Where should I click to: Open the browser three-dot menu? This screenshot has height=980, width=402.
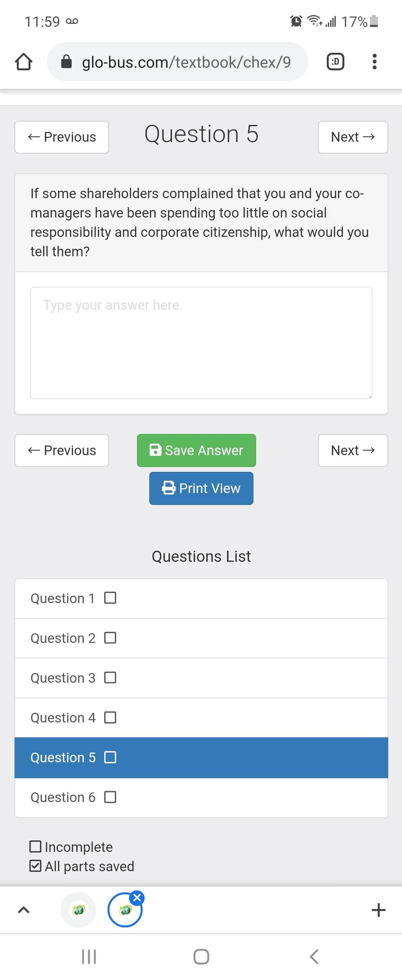[x=375, y=62]
